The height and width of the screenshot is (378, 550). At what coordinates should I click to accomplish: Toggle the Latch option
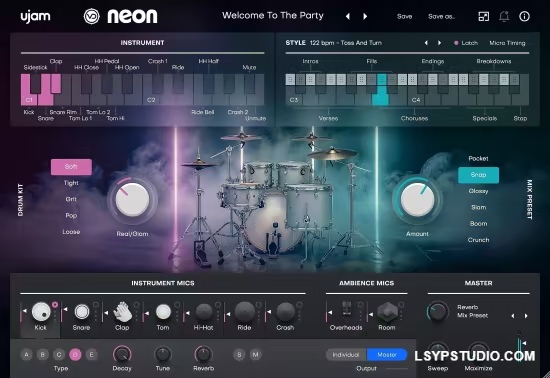click(x=466, y=43)
